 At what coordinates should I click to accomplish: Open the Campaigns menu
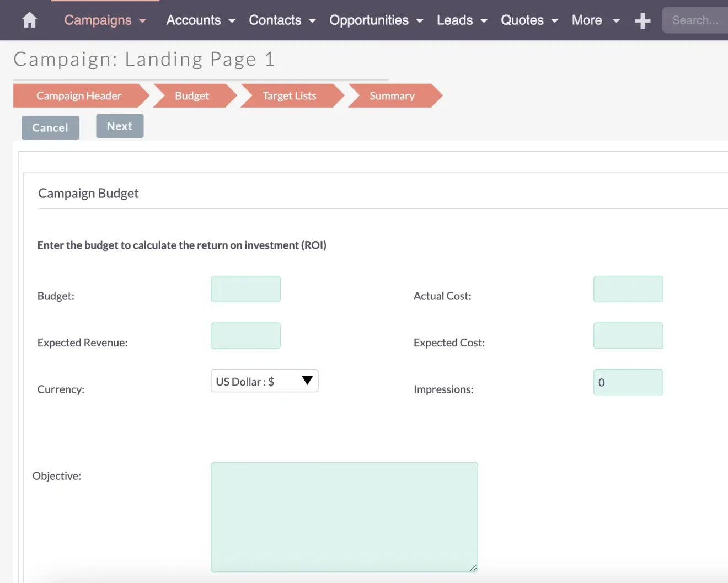[x=98, y=20]
